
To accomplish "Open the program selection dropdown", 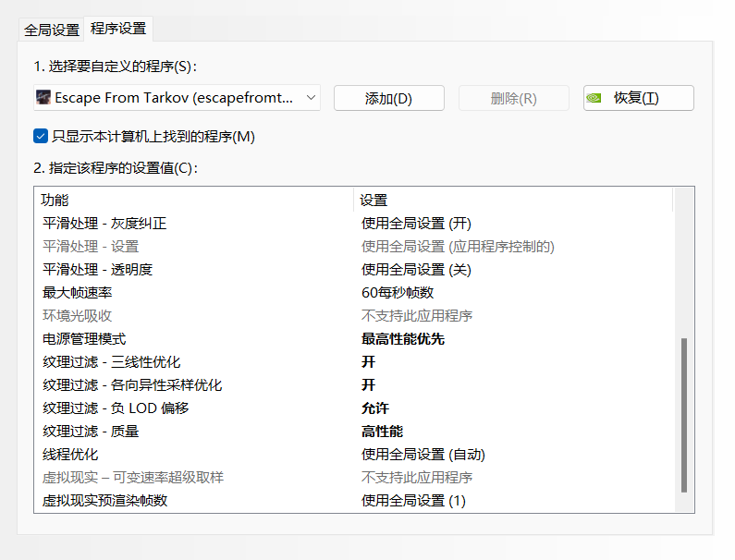I will click(178, 97).
